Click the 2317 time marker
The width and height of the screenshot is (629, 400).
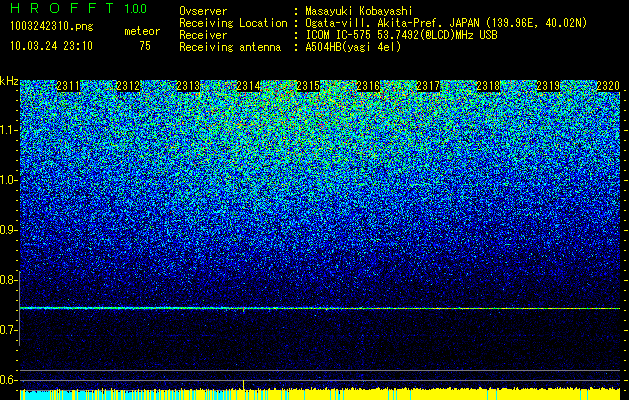pos(428,86)
